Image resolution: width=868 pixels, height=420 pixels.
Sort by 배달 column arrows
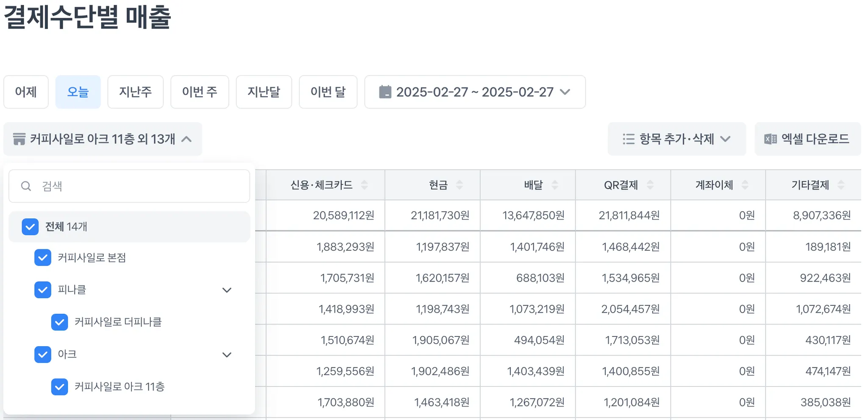click(555, 185)
